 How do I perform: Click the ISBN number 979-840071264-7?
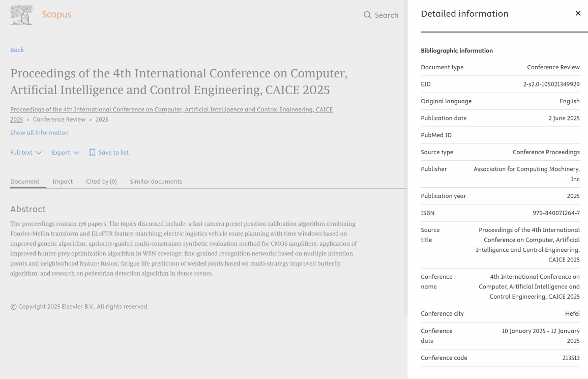point(556,213)
